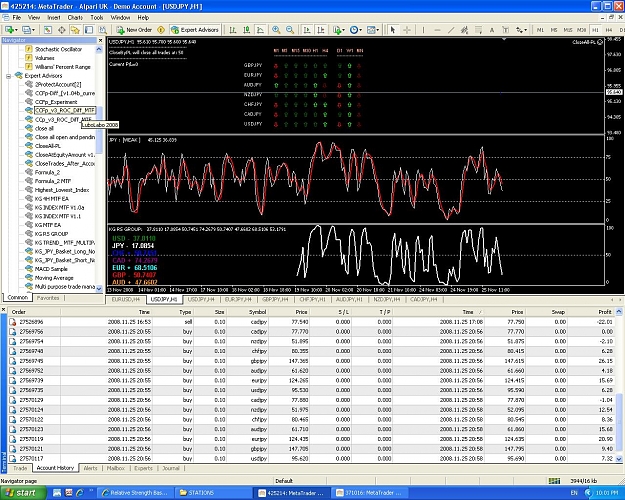Select the crosshair tool
625x500 pixels.
(407, 30)
